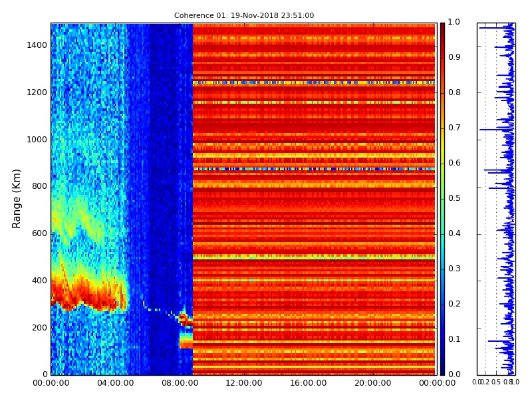Click the colorbar 0.5 value label
The image size is (532, 399).
[454, 198]
